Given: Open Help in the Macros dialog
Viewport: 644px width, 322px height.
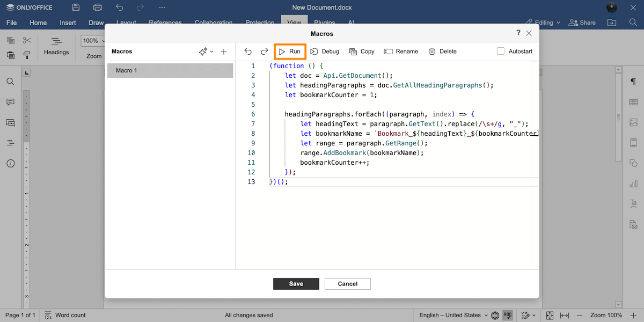Looking at the screenshot, I should 518,33.
